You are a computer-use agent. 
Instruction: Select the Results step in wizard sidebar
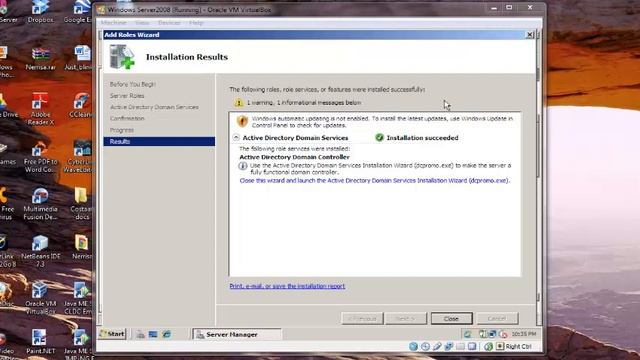(x=159, y=142)
